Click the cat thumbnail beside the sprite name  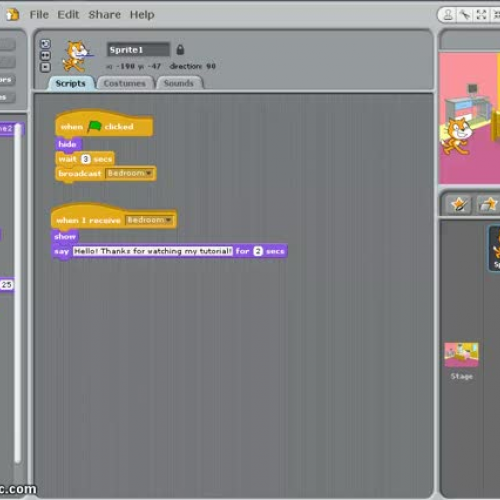click(x=77, y=56)
